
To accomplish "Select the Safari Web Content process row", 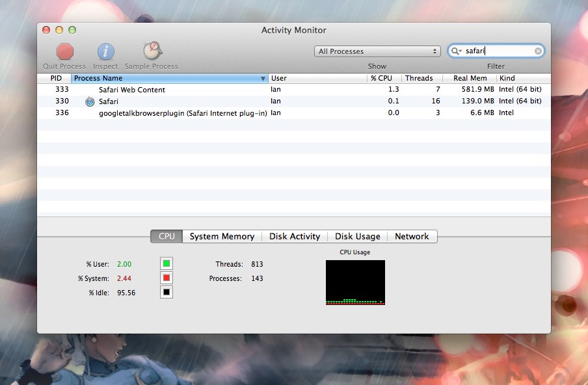I will point(294,89).
